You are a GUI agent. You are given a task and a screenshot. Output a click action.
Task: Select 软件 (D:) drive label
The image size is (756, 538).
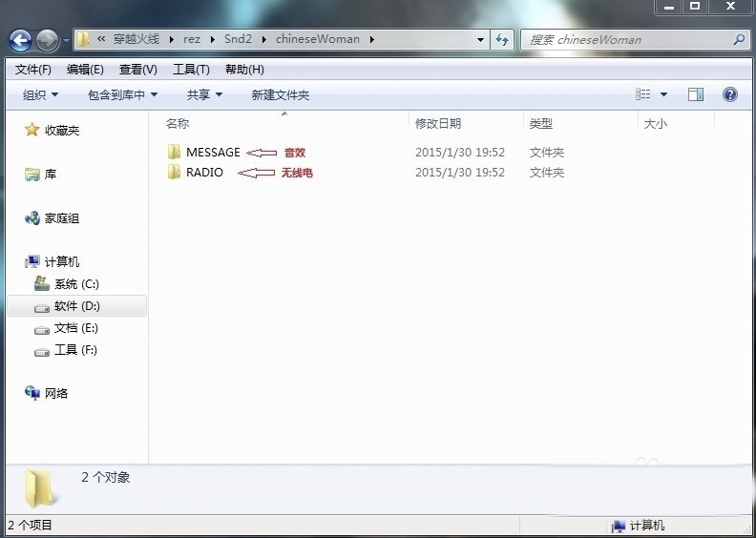(77, 306)
